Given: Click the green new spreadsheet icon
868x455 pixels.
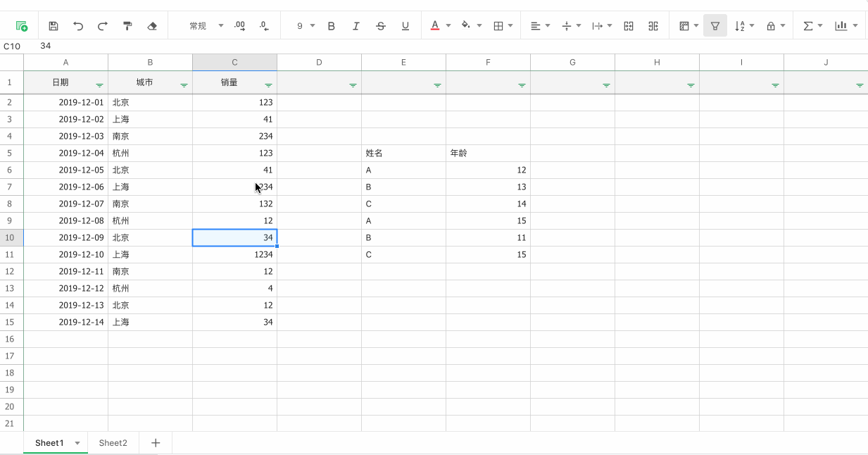Looking at the screenshot, I should (x=21, y=26).
